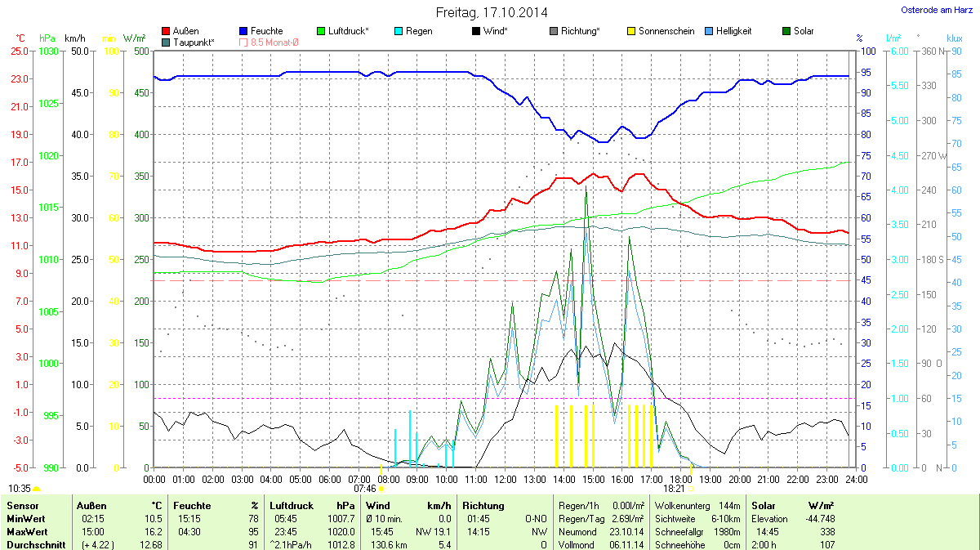Click the 12:00 label on time axis
Image resolution: width=980 pixels, height=550 pixels.
click(x=506, y=479)
